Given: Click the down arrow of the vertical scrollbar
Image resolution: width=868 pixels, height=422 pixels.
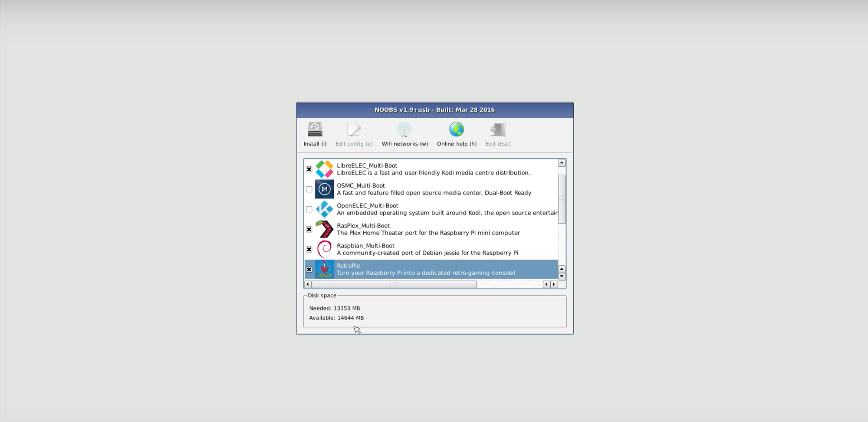Looking at the screenshot, I should 562,276.
